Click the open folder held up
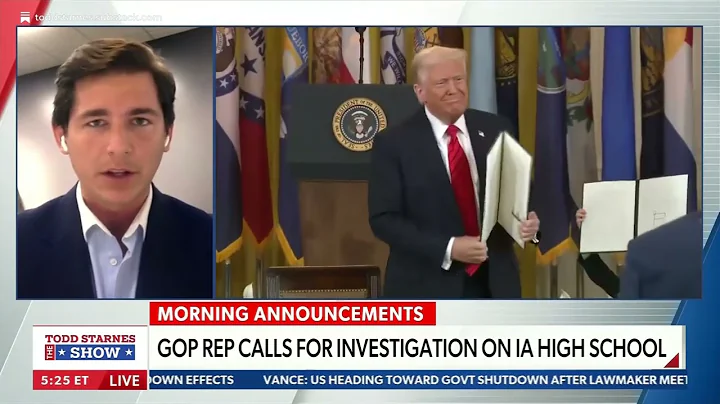Image resolution: width=720 pixels, height=404 pixels. 506,189
